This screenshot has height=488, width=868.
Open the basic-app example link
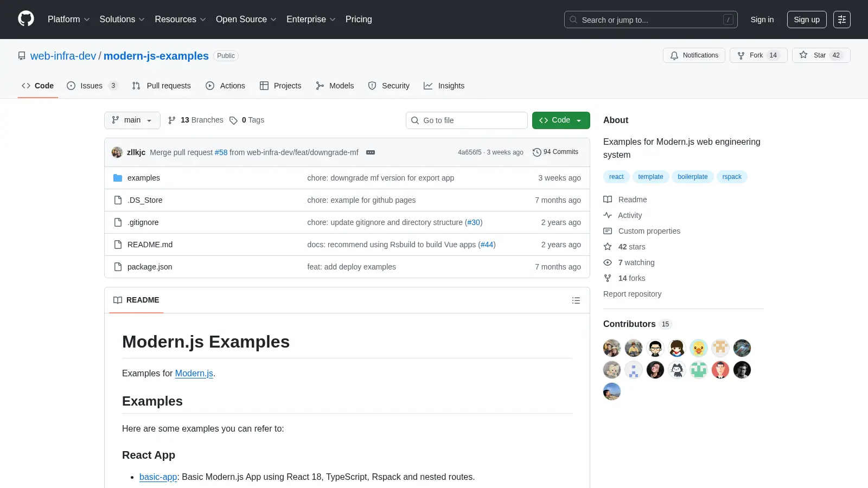coord(158,477)
